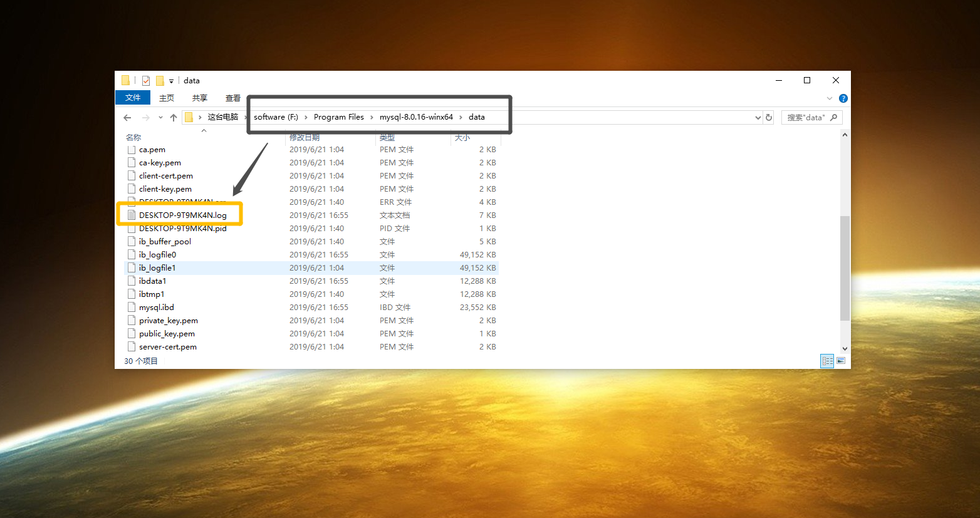This screenshot has height=518, width=980.
Task: Click the search magnifier icon
Action: (834, 118)
